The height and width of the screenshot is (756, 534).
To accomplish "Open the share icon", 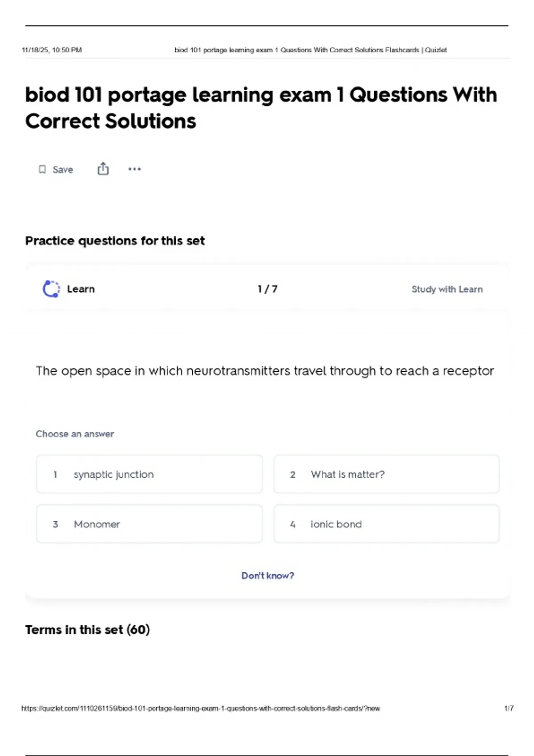I will pyautogui.click(x=103, y=169).
